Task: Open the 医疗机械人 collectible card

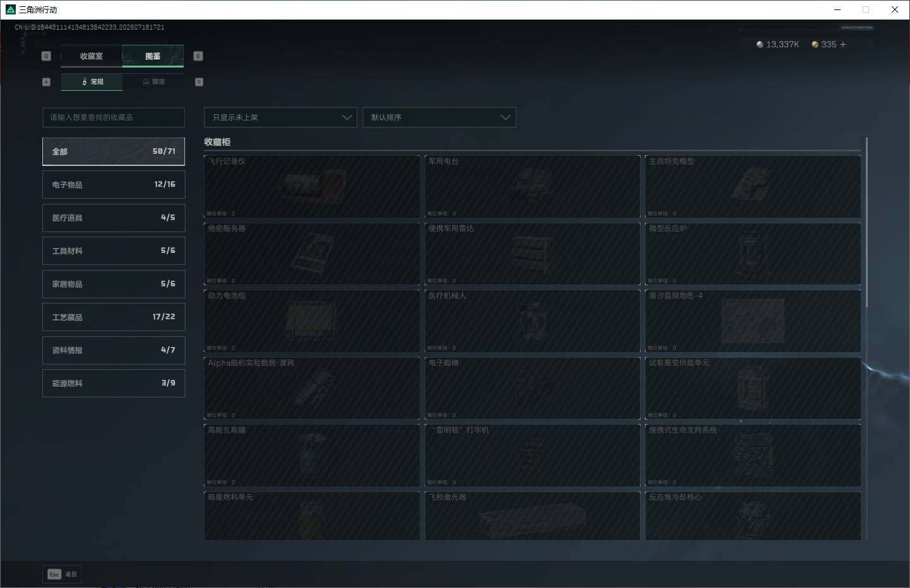Action: click(x=533, y=321)
